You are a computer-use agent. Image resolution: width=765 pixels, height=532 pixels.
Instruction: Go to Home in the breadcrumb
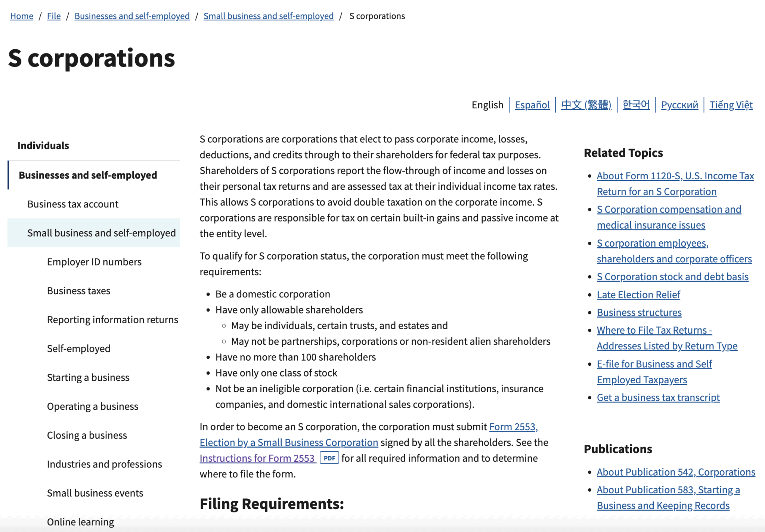(x=22, y=16)
